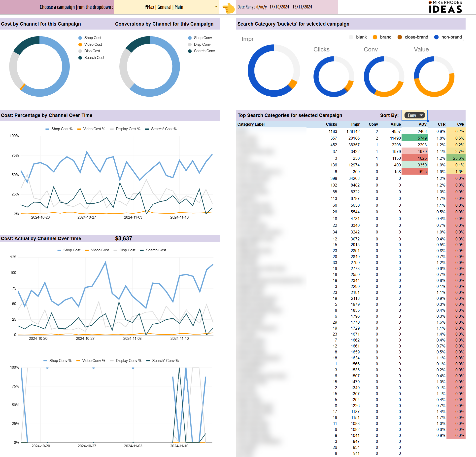Select the PMax | General | Main campaign cell
The height and width of the screenshot is (457, 476).
164,7
